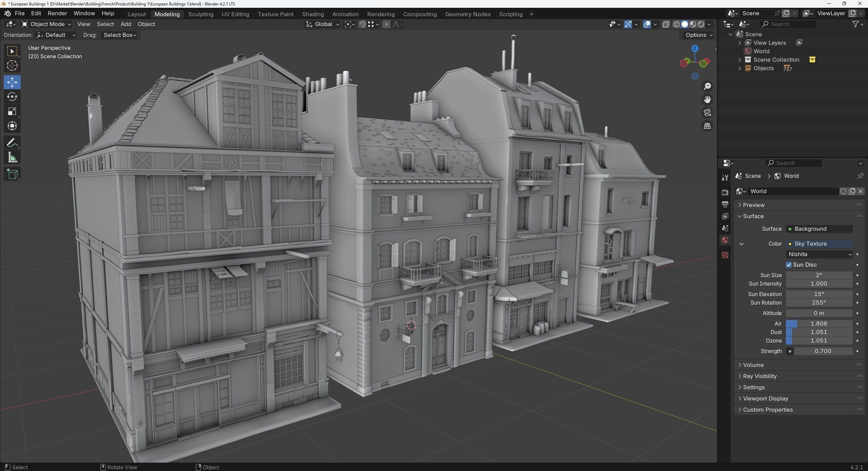Screen dimensions: 868x471
Task: Switch to Material Preview shading
Action: pyautogui.click(x=693, y=24)
